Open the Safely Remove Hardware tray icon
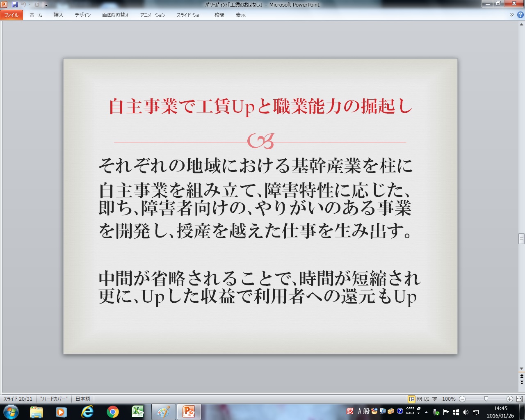Viewport: 525px width, 420px height. click(436, 412)
